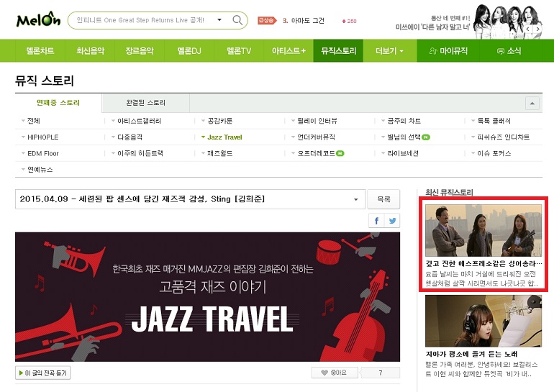Click the Melon logo
The image size is (554, 392).
(x=39, y=19)
